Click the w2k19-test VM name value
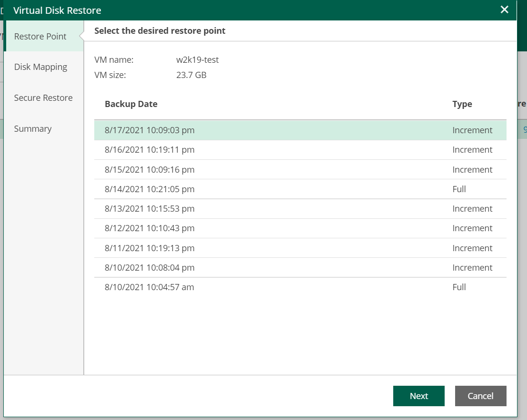The height and width of the screenshot is (420, 527). 197,60
